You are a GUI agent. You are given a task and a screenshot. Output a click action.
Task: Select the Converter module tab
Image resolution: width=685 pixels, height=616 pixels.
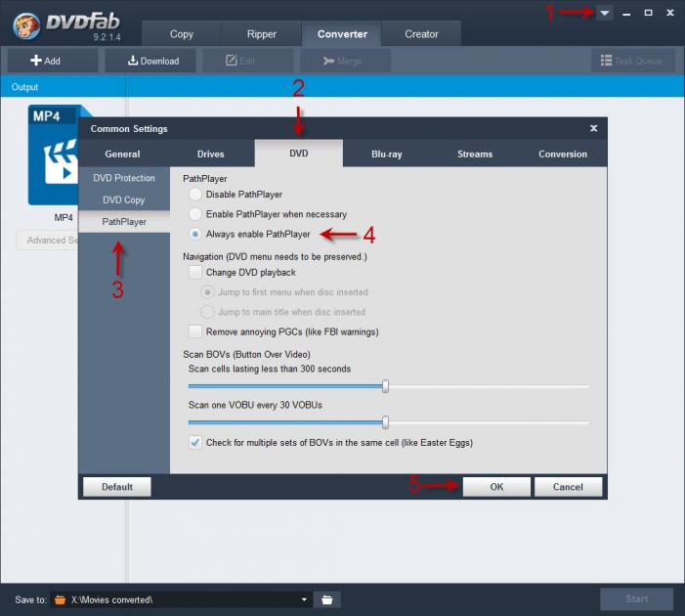[x=342, y=33]
